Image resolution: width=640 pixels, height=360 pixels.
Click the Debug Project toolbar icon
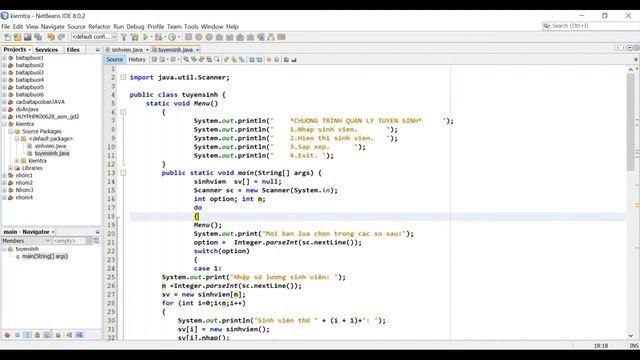point(158,37)
